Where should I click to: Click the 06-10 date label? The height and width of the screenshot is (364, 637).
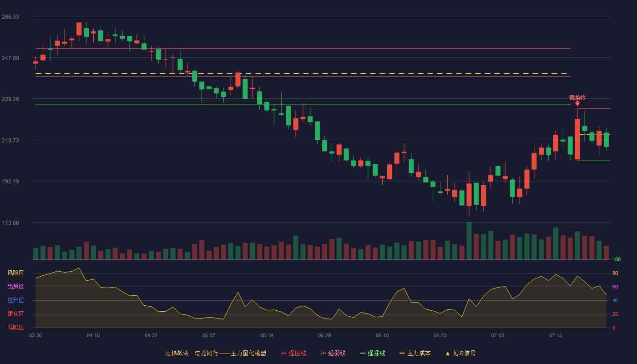coord(382,335)
